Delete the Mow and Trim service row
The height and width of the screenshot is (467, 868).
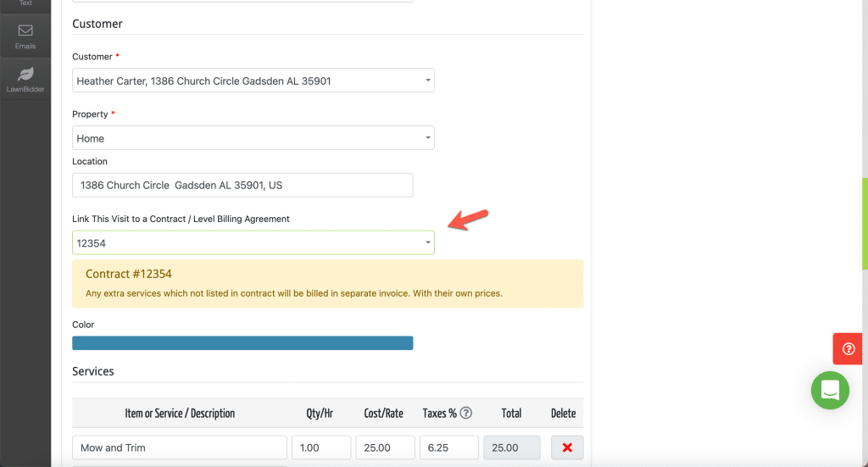pyautogui.click(x=567, y=448)
